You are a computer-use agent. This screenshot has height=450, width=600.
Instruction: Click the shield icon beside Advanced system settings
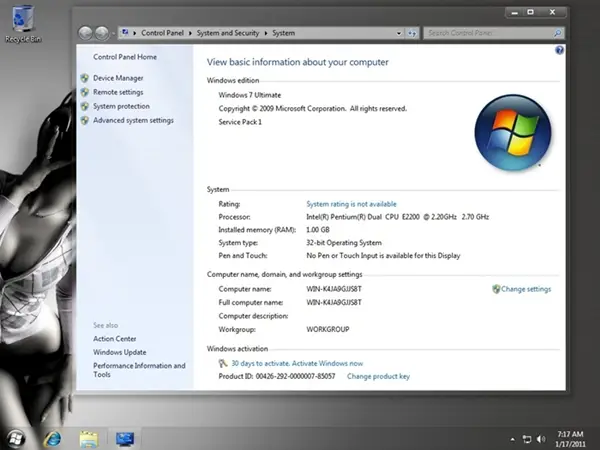pos(85,121)
